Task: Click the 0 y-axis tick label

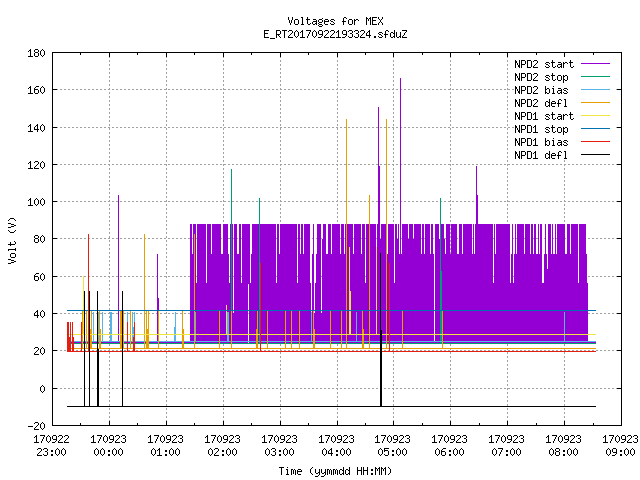Action: coord(42,389)
